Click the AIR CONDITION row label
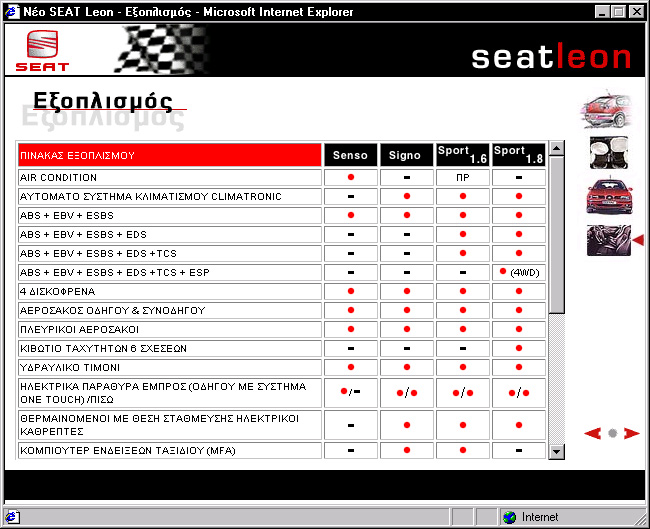 [x=170, y=177]
